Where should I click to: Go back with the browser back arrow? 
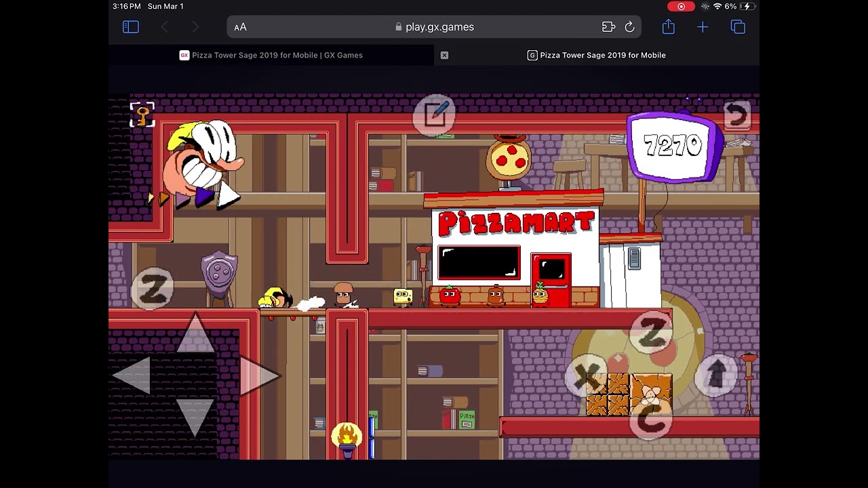[164, 27]
